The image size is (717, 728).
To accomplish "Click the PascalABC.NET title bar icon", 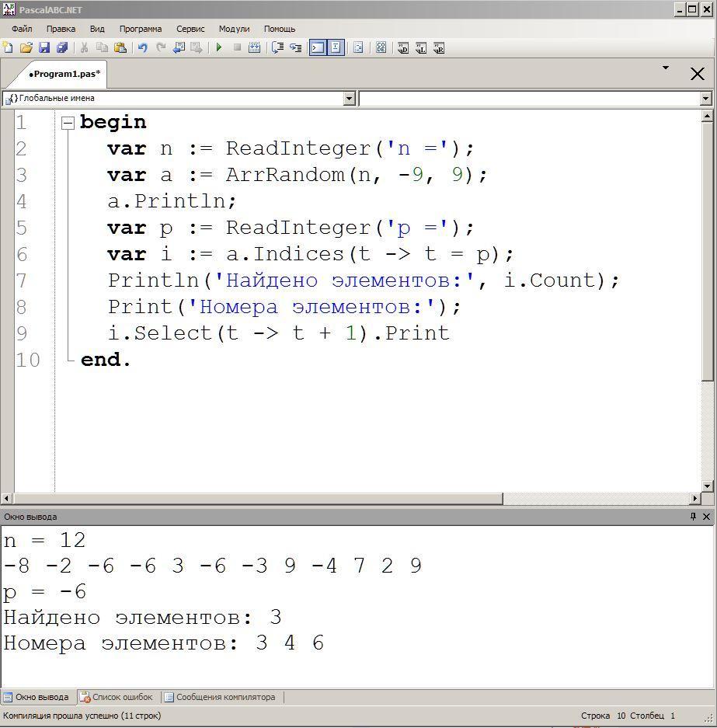I will (9, 9).
